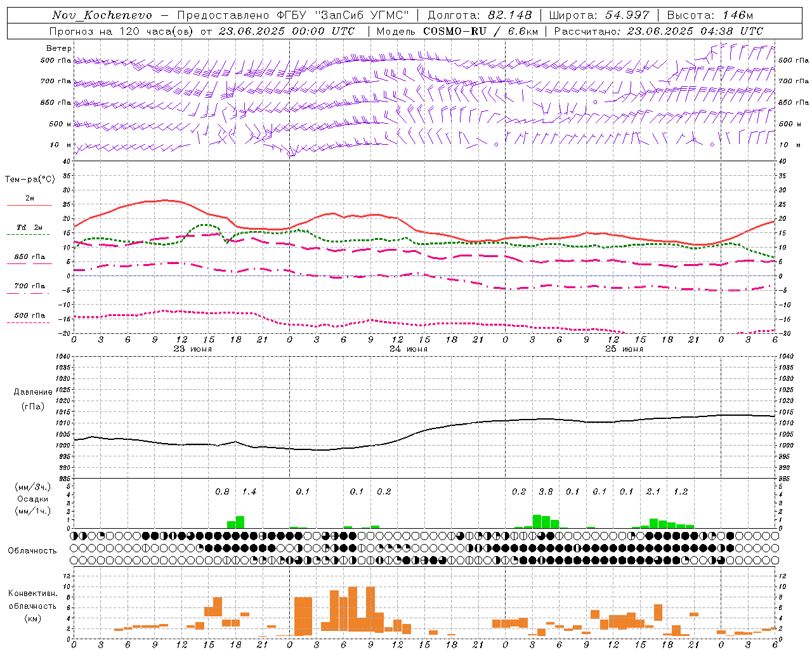Click the 3.8 precipitation total

tap(546, 492)
